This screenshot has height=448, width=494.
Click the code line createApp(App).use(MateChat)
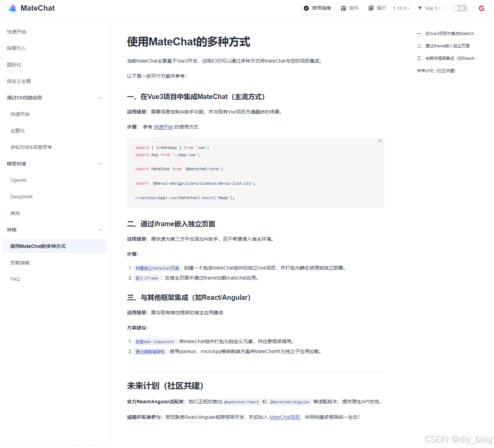coord(185,198)
